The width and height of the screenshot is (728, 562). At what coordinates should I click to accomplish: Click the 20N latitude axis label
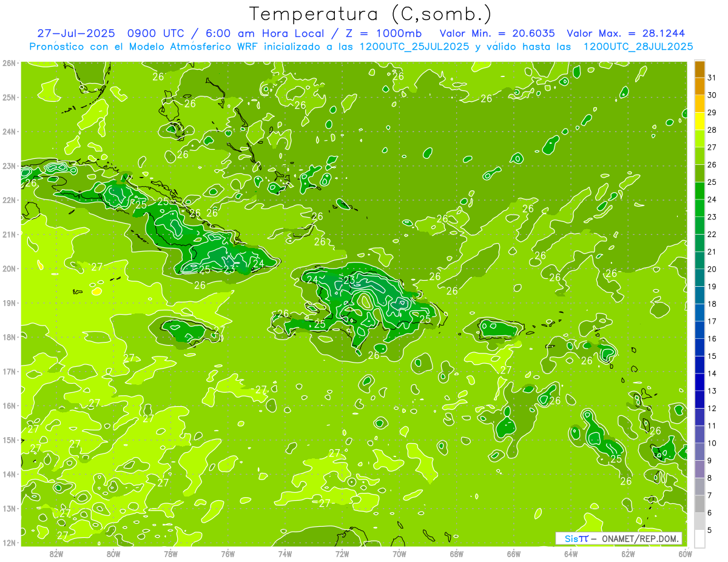tap(9, 269)
